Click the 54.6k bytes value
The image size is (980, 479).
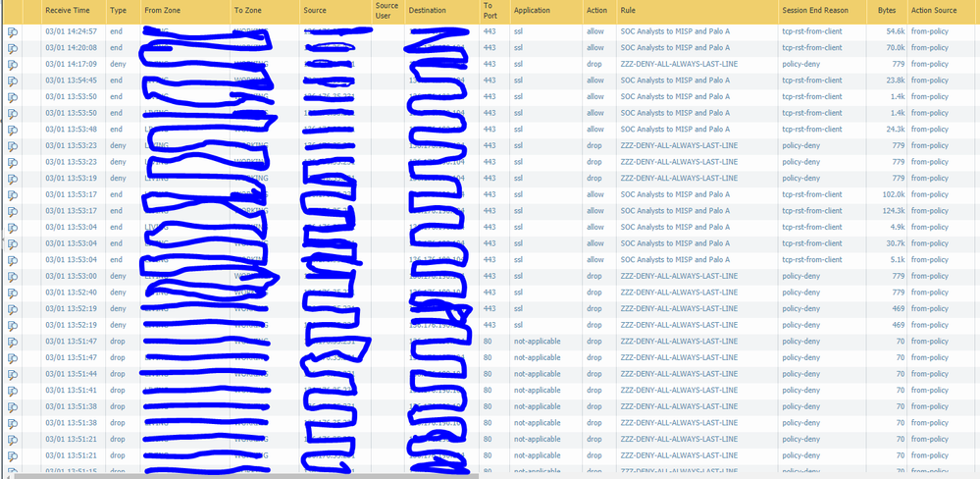click(896, 31)
